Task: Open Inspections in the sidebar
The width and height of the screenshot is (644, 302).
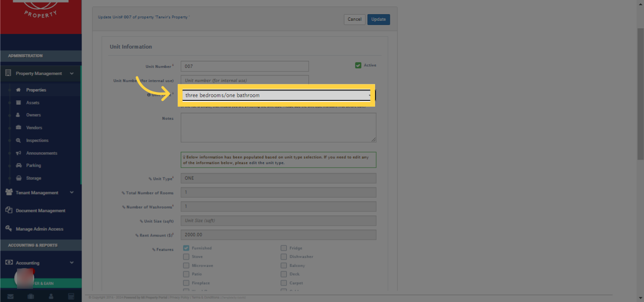Action: pos(37,140)
